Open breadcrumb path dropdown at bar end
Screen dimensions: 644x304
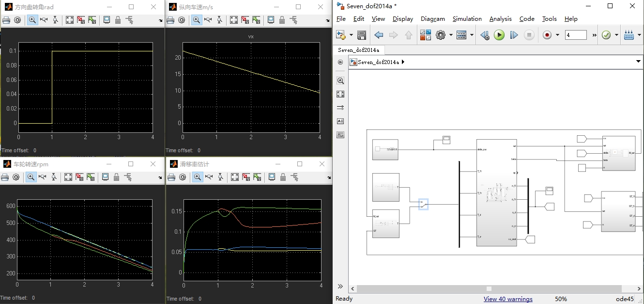coord(638,62)
